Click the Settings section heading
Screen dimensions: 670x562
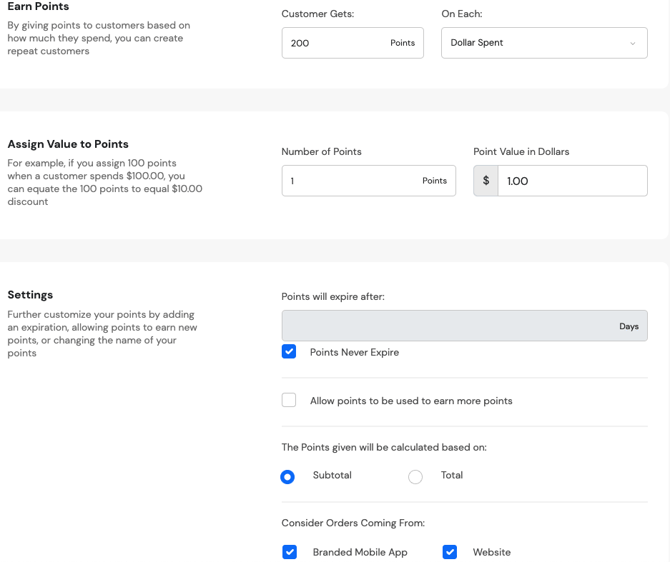[x=30, y=295]
